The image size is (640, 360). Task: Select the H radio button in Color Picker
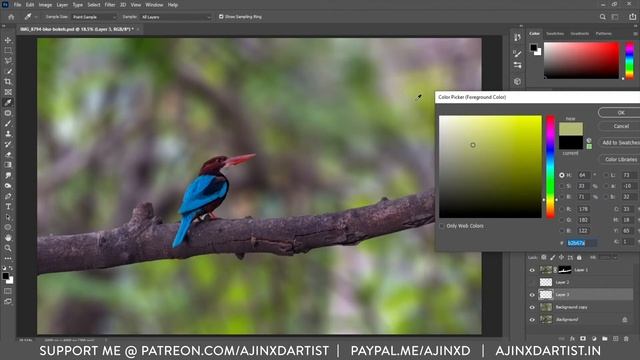[x=562, y=175]
